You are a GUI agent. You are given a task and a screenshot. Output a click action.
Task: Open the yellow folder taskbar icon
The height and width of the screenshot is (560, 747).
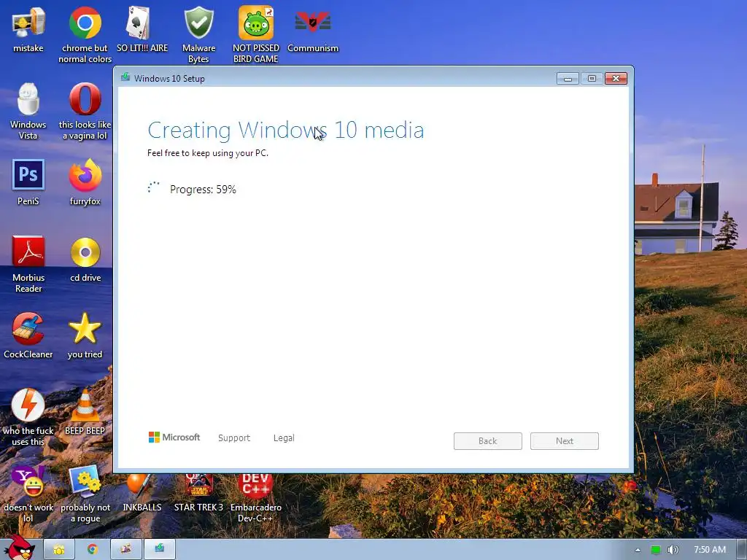[x=59, y=550]
